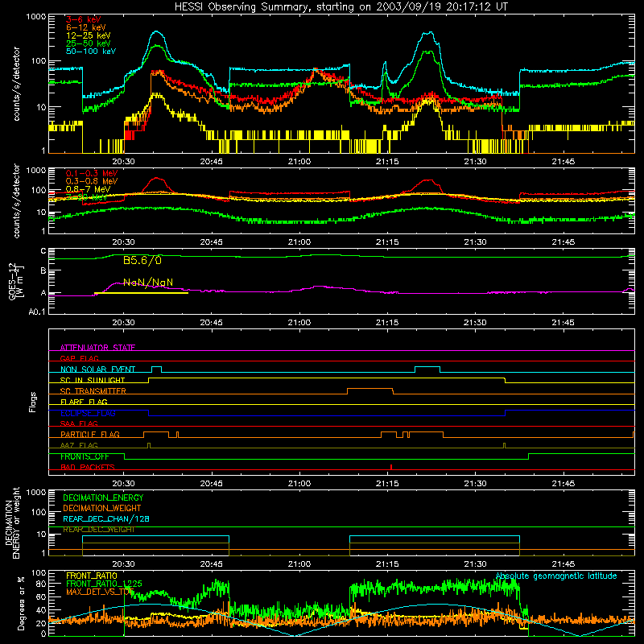Click the ATTENUATOR_STATE flag label
The height and width of the screenshot is (644, 644).
click(97, 348)
